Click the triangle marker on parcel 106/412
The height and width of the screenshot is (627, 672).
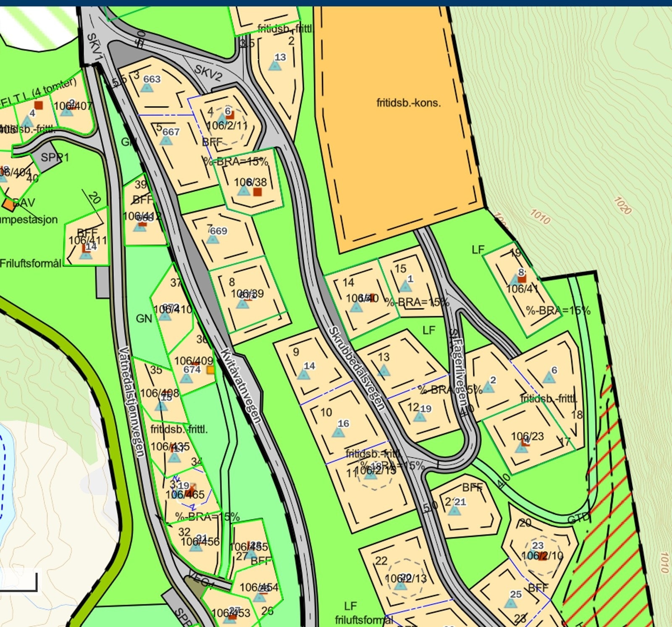139,226
